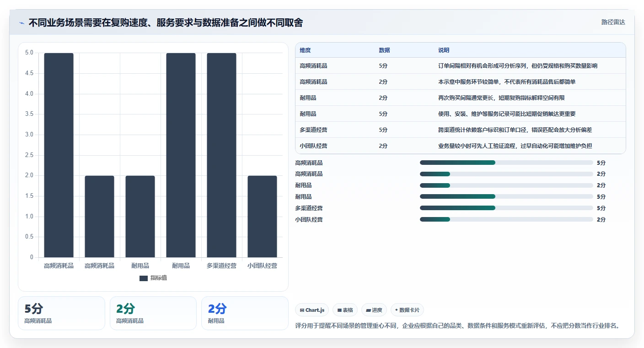This screenshot has width=644, height=348.
Task: Click the 路径雷达 label in the header
Action: click(613, 22)
